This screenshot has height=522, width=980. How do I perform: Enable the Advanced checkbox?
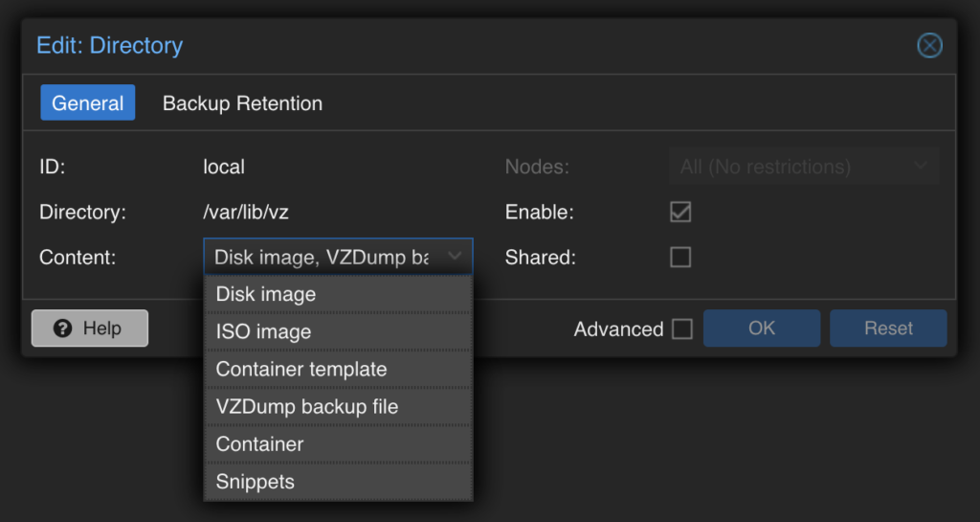click(x=681, y=329)
